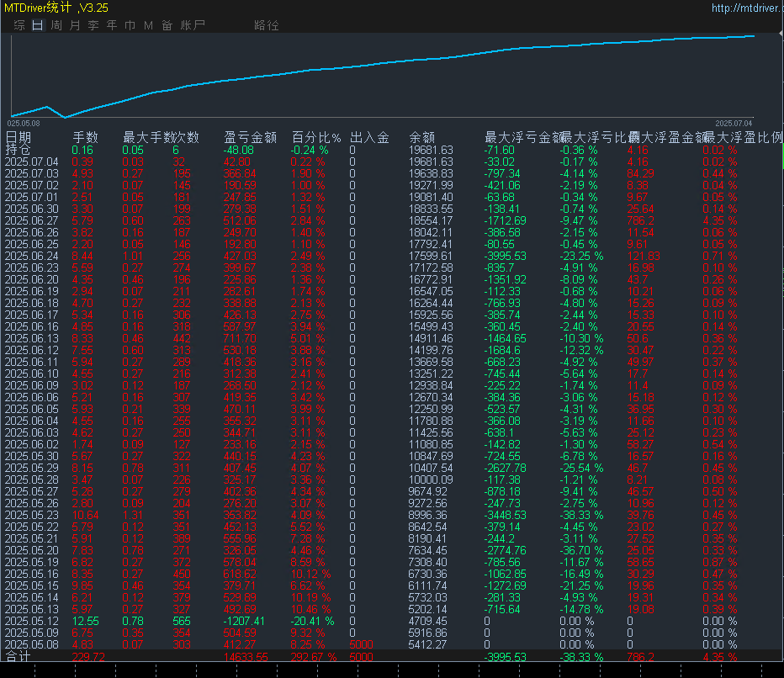Image resolution: width=784 pixels, height=678 pixels.
Task: Select the 巾 toolbar icon
Action: 130,25
